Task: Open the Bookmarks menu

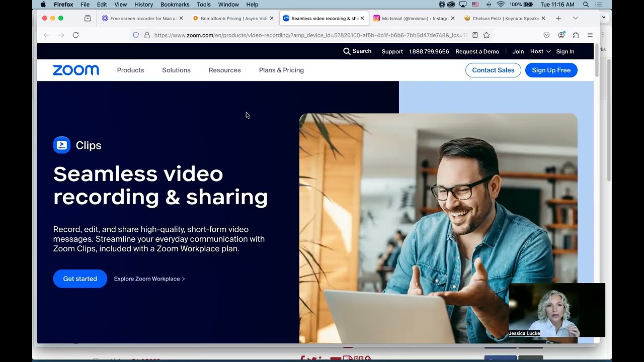Action: point(175,5)
